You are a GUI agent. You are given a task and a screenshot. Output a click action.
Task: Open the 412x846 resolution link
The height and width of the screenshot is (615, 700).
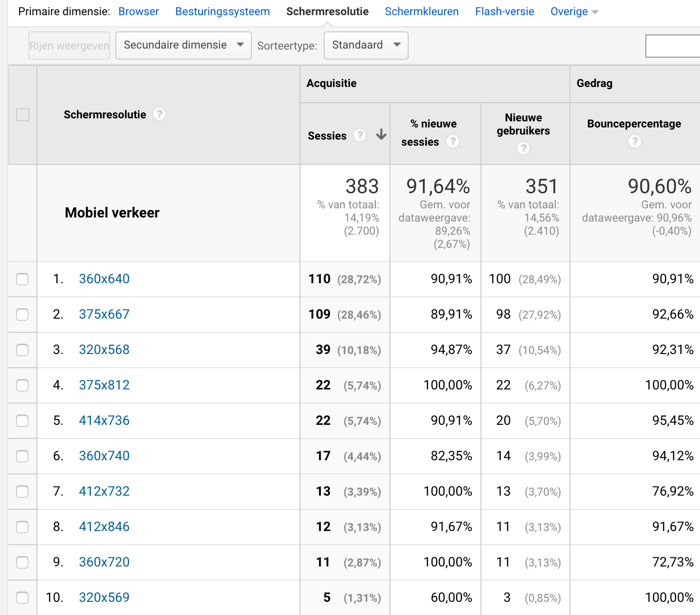pos(104,526)
